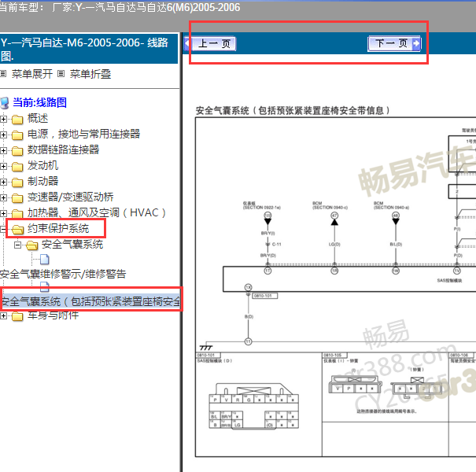Expand the 加热器、通风及空调 node
The width and height of the screenshot is (476, 472).
point(3,214)
